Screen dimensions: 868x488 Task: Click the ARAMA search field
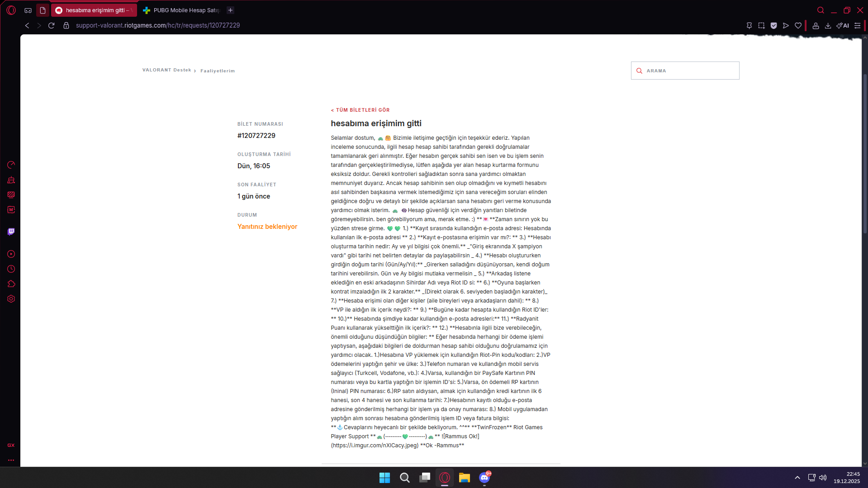click(685, 71)
